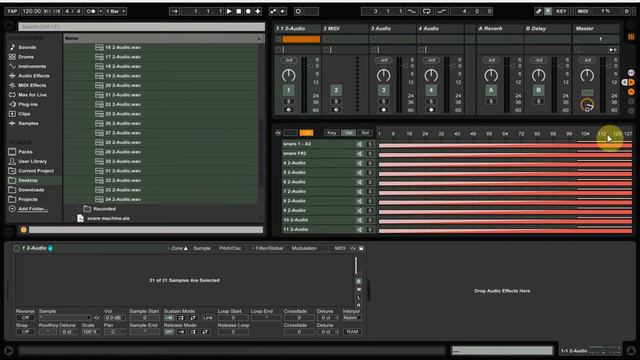Toggle B Delay return activator
Screen dimensions: 640x360
(x=538, y=90)
